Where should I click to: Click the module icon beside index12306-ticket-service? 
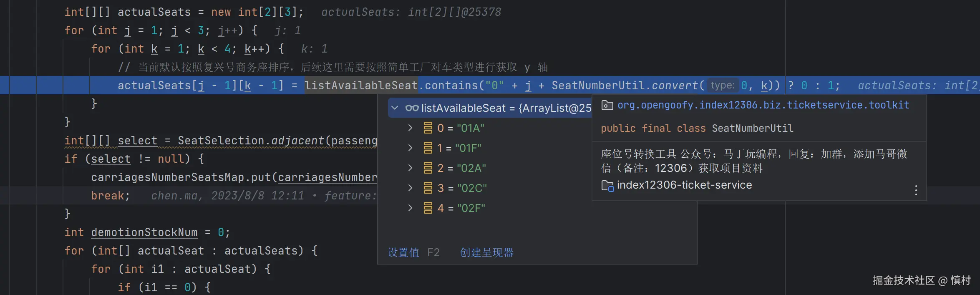607,186
